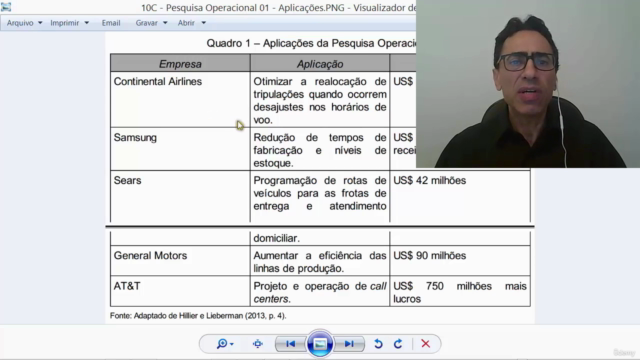Start the slideshow with center button
640x360 pixels.
point(320,344)
